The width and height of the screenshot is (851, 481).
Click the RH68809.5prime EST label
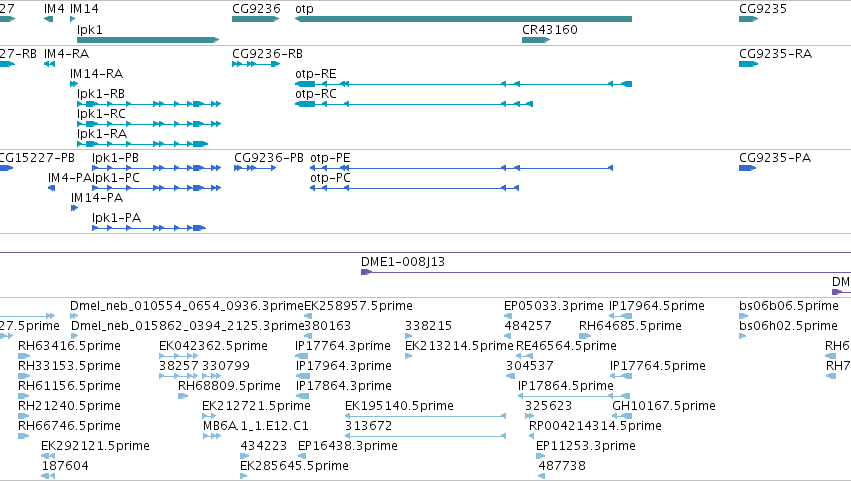pos(230,387)
